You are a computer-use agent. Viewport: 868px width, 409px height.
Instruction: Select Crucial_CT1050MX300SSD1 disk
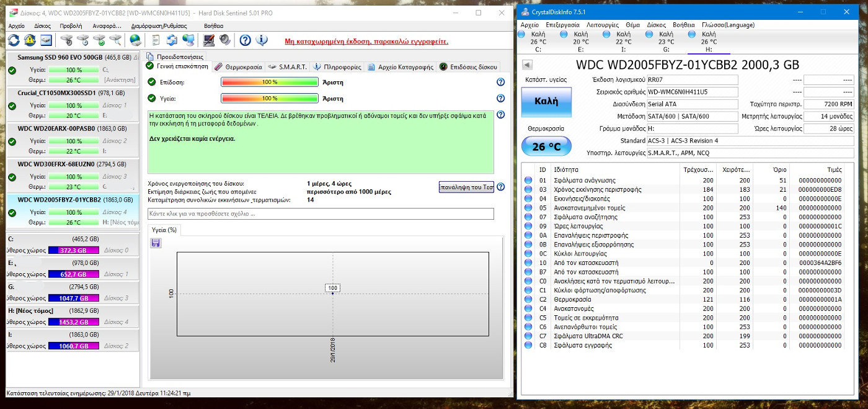73,105
